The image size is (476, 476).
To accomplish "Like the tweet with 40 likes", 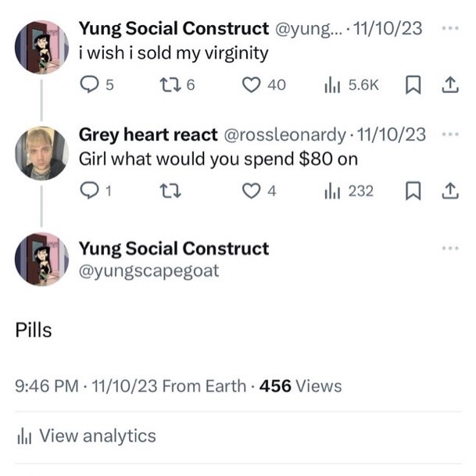I will (251, 84).
